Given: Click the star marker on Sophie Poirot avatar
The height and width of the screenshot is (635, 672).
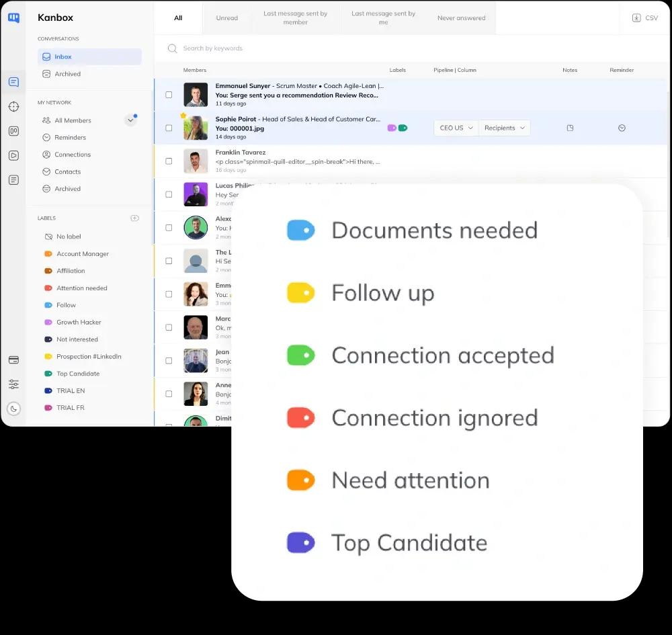Looking at the screenshot, I should pyautogui.click(x=183, y=116).
